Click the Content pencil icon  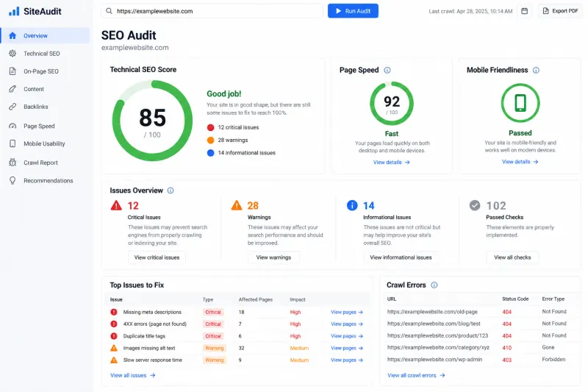[x=12, y=89]
